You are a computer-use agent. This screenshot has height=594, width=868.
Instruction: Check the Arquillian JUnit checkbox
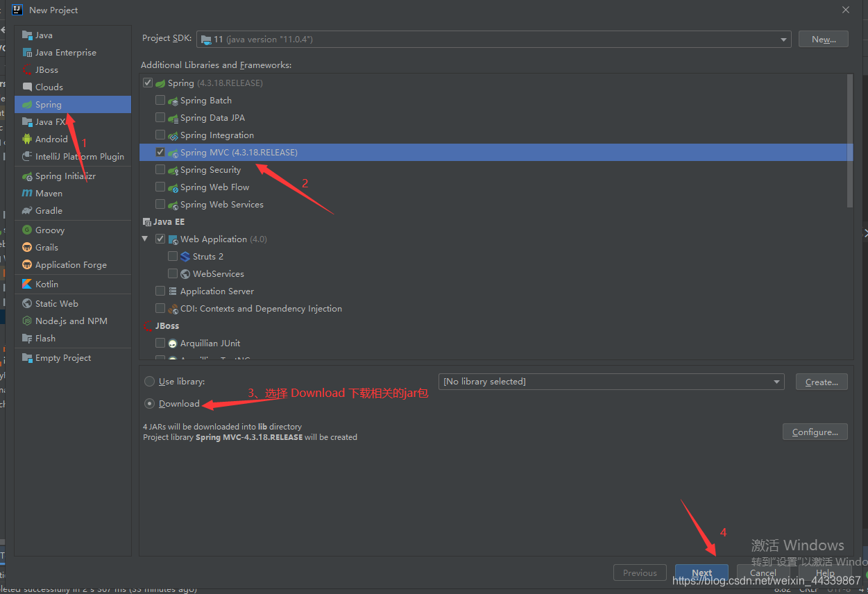(160, 343)
